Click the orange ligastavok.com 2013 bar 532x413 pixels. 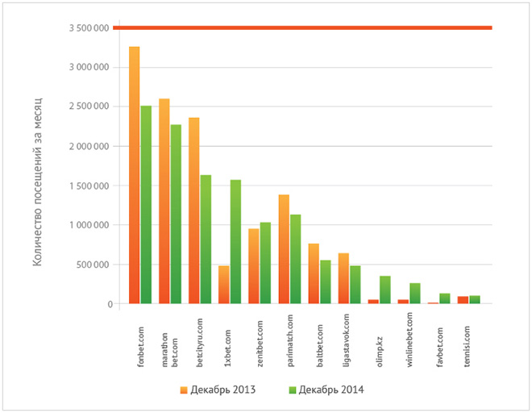coord(343,278)
